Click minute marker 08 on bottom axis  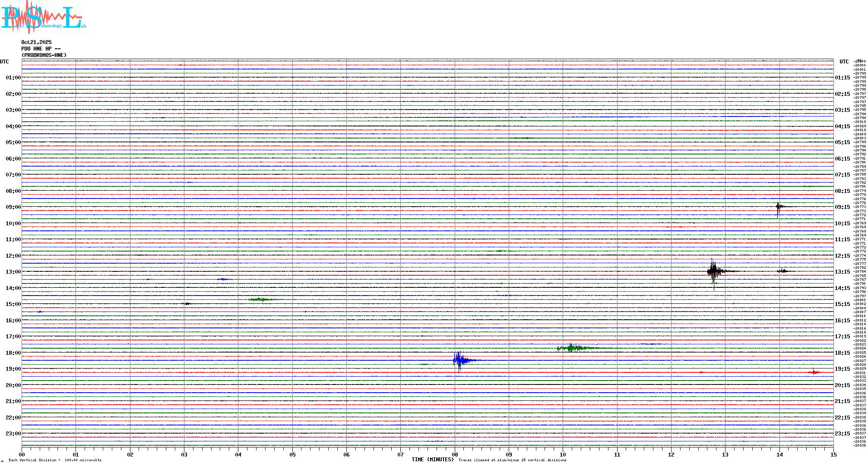455,454
